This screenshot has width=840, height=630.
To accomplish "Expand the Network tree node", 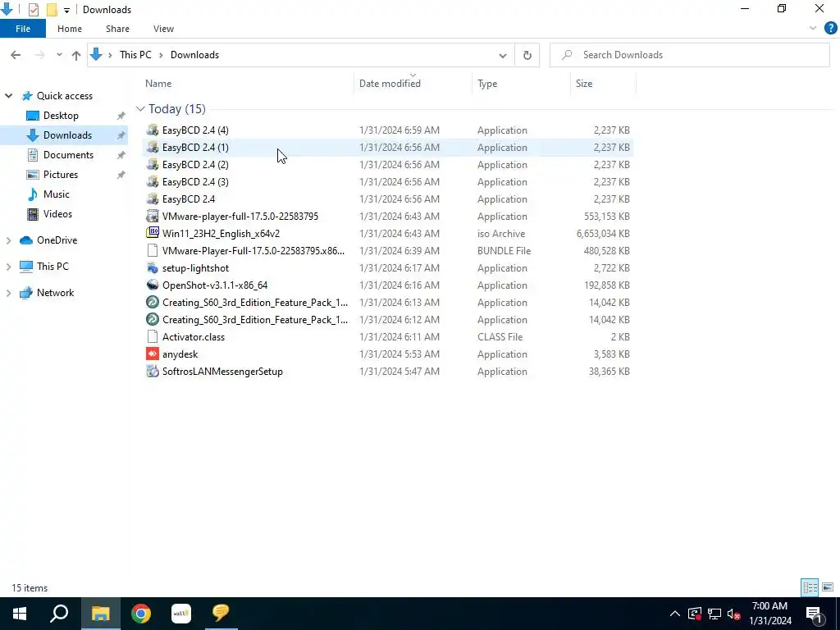I will coord(8,293).
